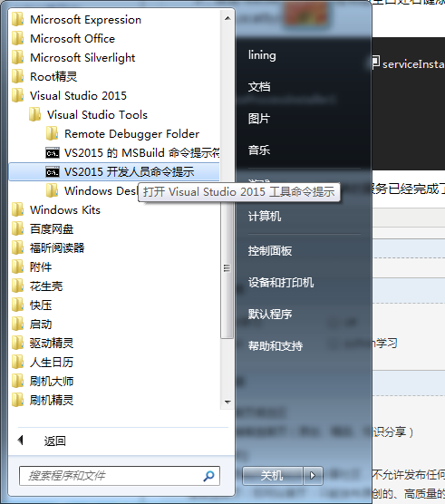Open 控制面板 from the start menu
This screenshot has height=504, width=445.
click(270, 251)
